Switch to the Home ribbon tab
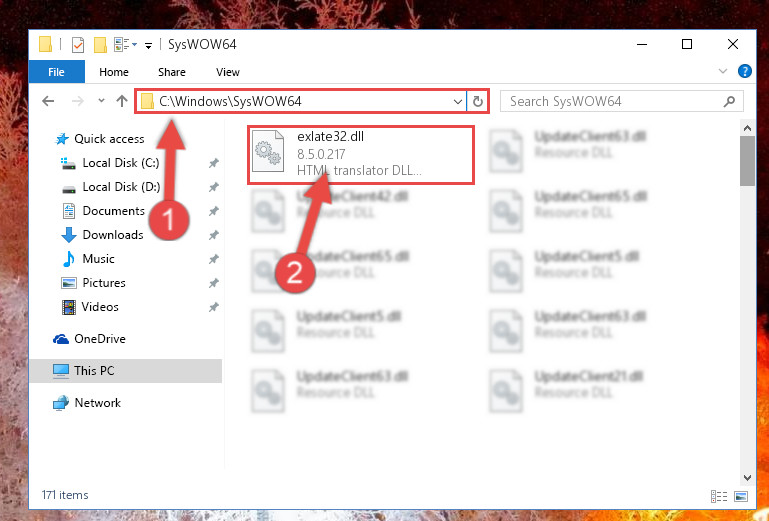Viewport: 769px width, 521px height. [114, 72]
